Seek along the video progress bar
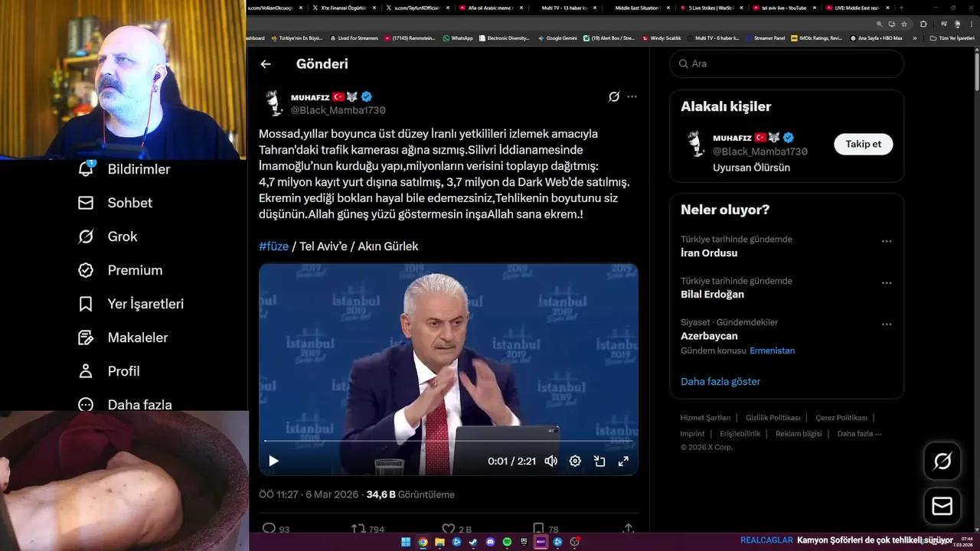Screen dimensions: 980x551 pyautogui.click(x=448, y=441)
